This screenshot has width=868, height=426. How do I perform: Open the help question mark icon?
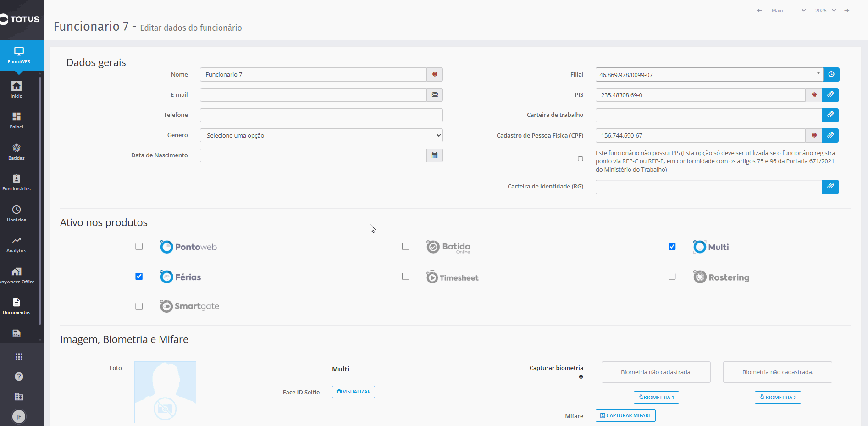[x=19, y=376]
